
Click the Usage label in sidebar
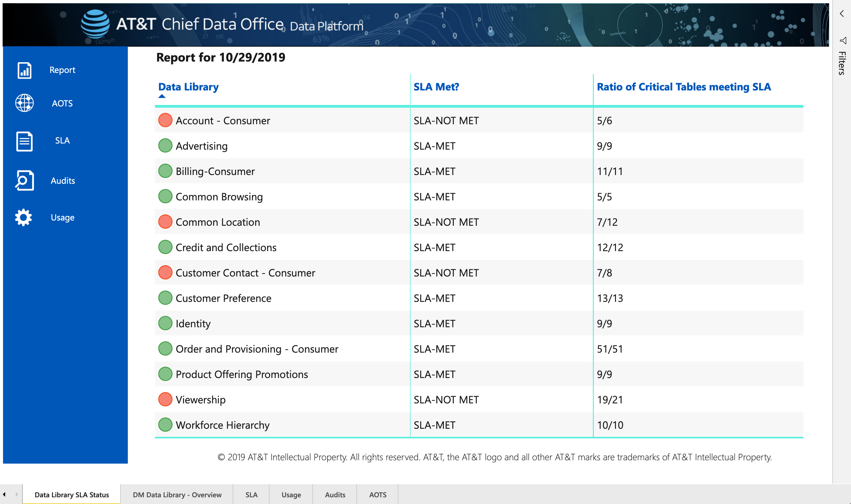(62, 217)
